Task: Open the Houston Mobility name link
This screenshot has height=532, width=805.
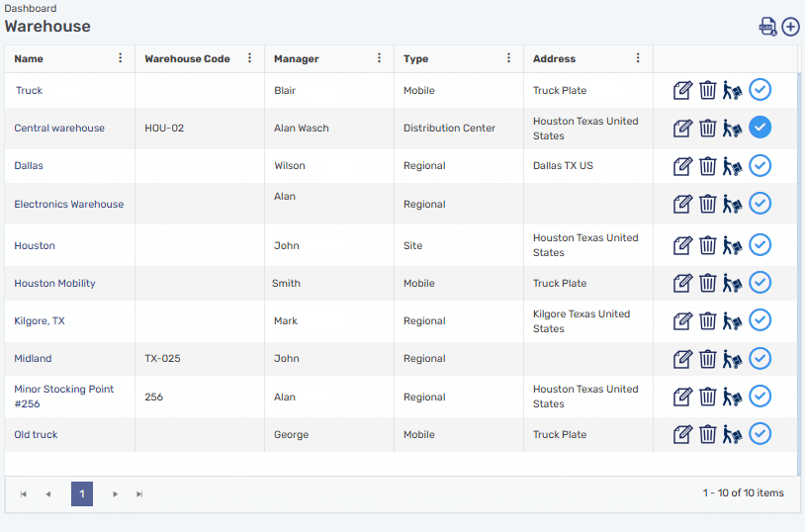Action: click(54, 284)
